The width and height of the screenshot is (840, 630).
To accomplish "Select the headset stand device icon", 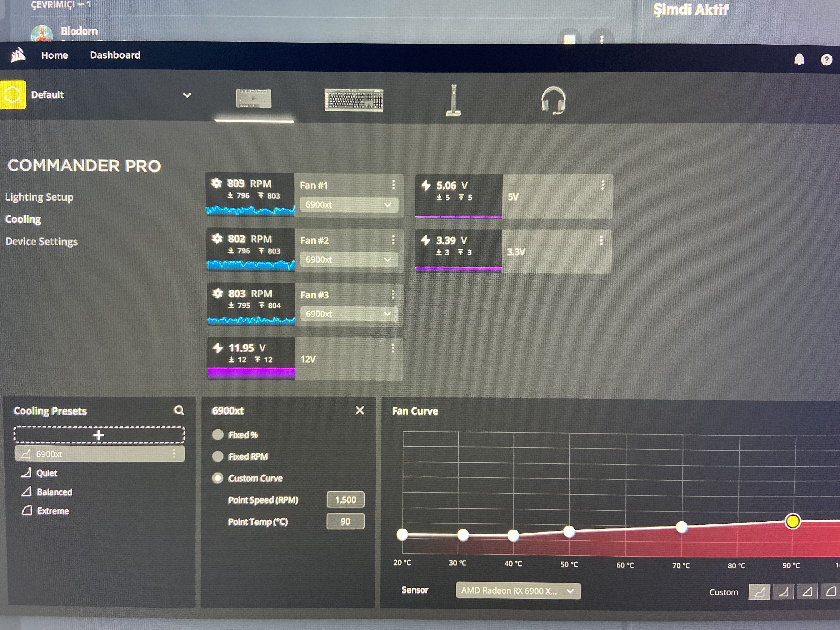I will 453,100.
